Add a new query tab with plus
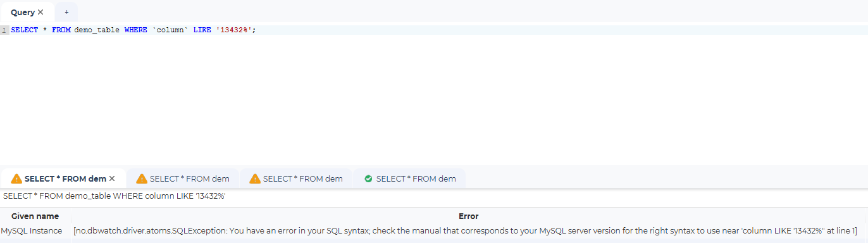The width and height of the screenshot is (868, 243). pos(66,12)
